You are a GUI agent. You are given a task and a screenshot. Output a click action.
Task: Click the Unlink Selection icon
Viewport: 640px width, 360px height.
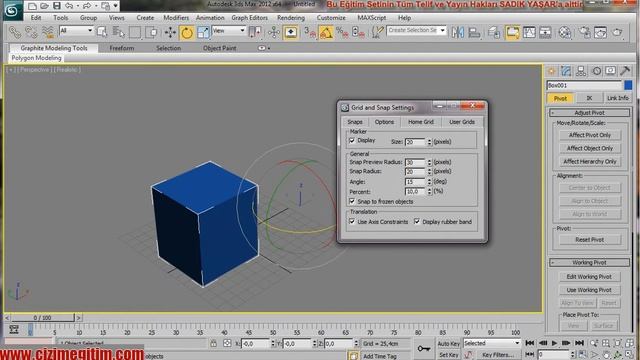[31, 32]
